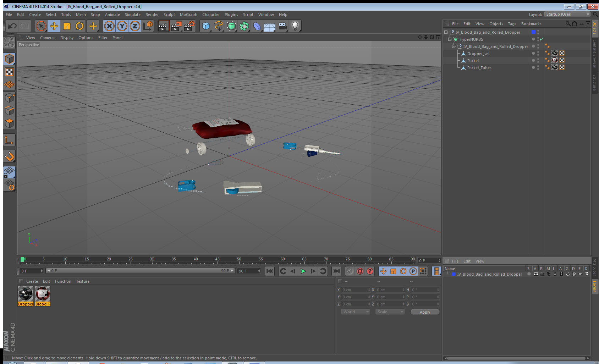Open the Render menu
599x364 pixels.
point(152,15)
